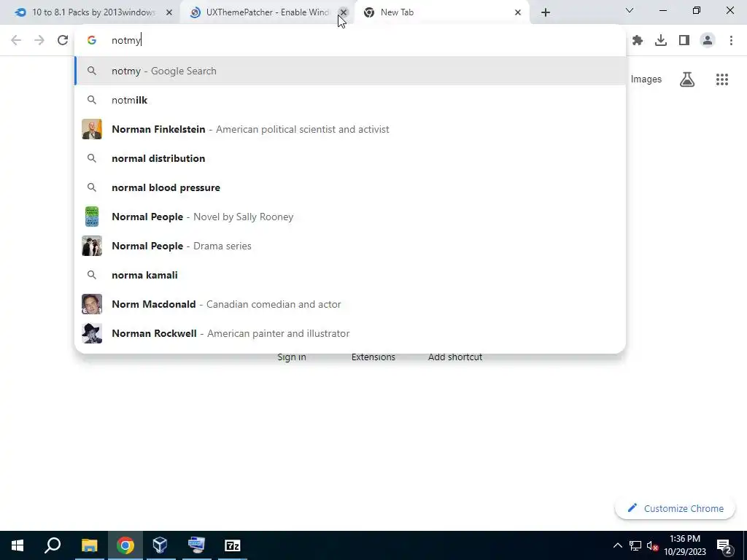
Task: Open Chrome's three-dot menu
Action: [731, 41]
